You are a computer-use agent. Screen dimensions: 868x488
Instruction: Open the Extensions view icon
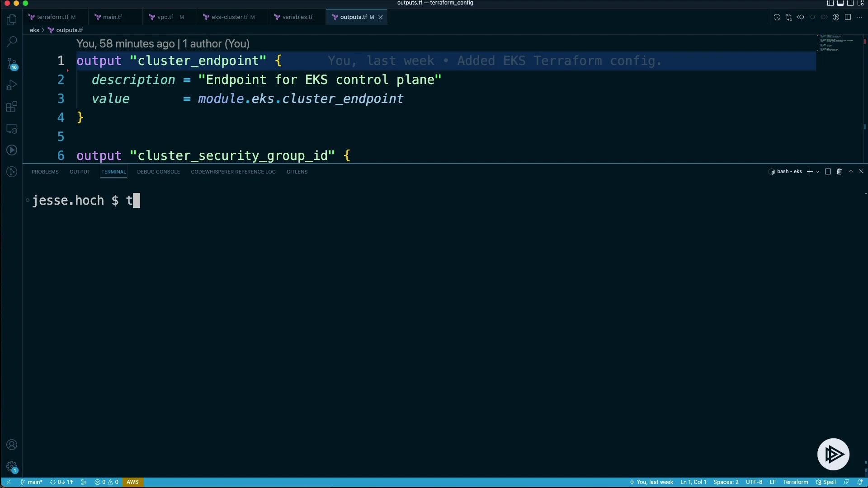pyautogui.click(x=12, y=107)
